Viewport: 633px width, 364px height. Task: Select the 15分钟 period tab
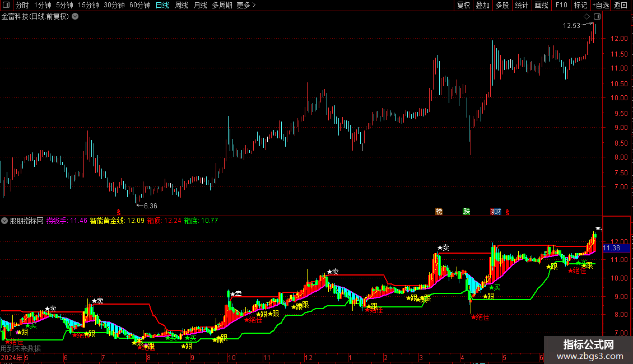tap(89, 5)
